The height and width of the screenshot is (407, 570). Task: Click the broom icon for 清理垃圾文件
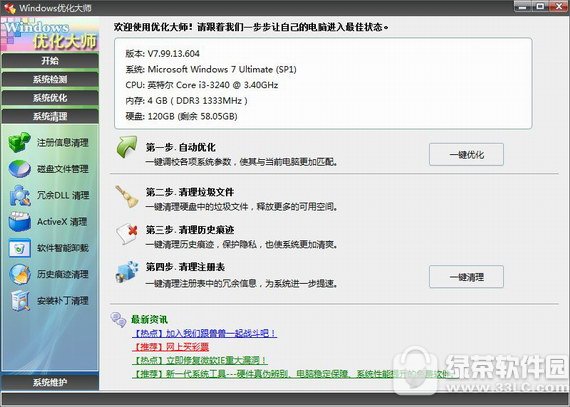127,196
